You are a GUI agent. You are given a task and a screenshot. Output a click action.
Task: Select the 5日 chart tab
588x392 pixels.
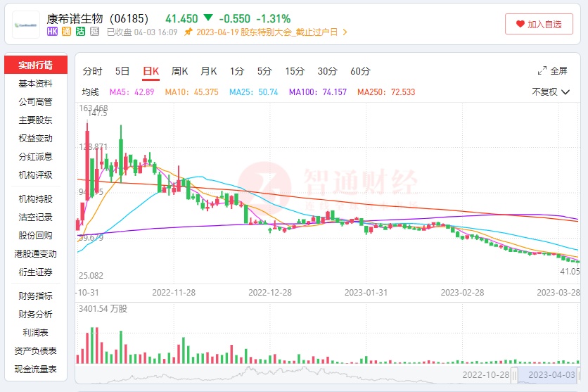pyautogui.click(x=122, y=71)
